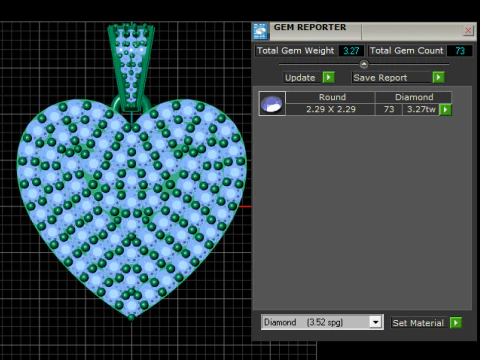Click the Gem Reporter panel icon
This screenshot has width=480, height=360.
tap(260, 31)
